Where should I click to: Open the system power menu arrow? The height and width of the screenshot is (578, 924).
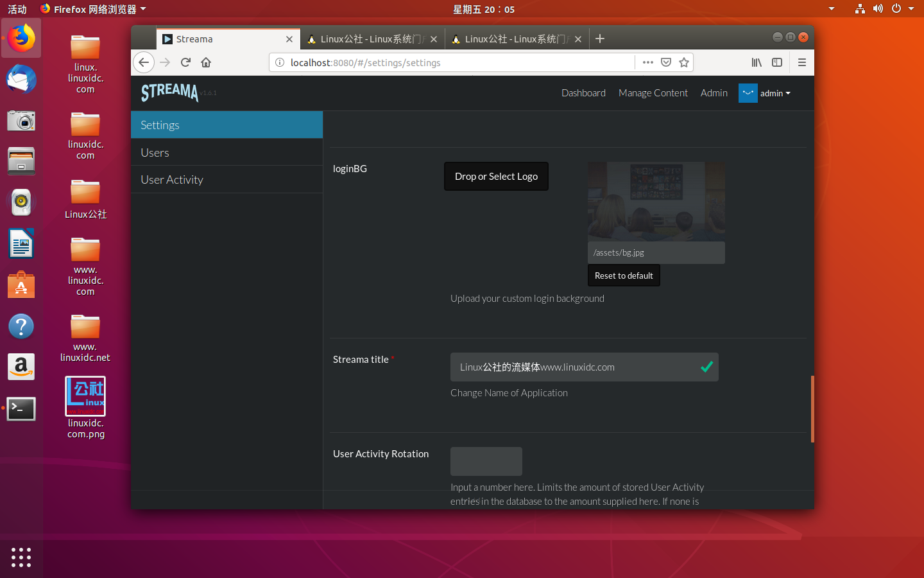click(x=911, y=8)
